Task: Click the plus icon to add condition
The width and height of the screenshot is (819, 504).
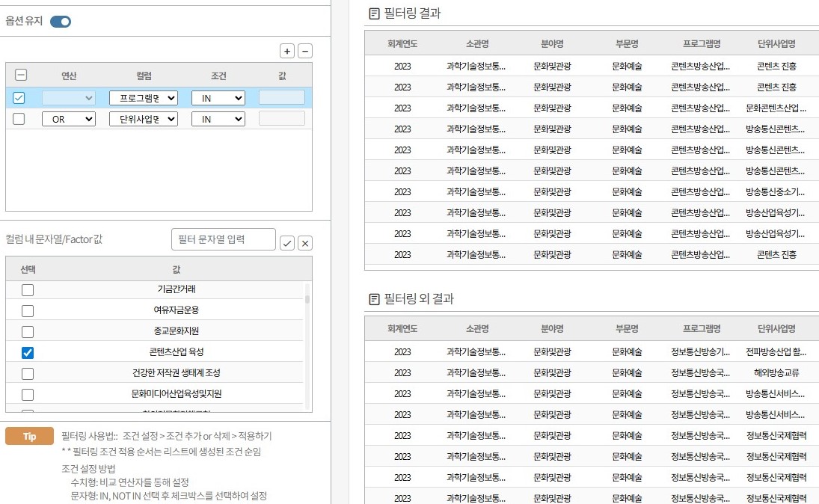Action: [x=287, y=51]
